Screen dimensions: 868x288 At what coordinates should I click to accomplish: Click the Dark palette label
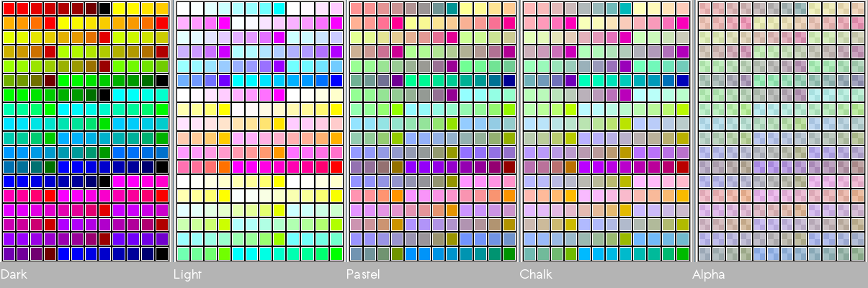tap(13, 274)
